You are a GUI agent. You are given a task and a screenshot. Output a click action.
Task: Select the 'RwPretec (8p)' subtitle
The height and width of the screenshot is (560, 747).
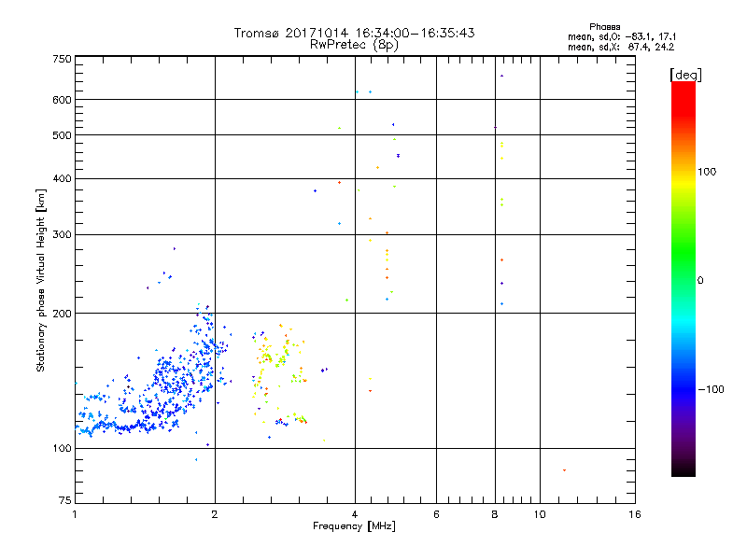(x=354, y=45)
